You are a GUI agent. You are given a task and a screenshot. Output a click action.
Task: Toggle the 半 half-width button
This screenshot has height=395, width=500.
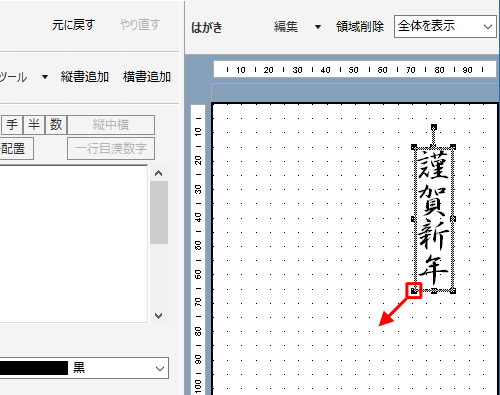[x=34, y=125]
